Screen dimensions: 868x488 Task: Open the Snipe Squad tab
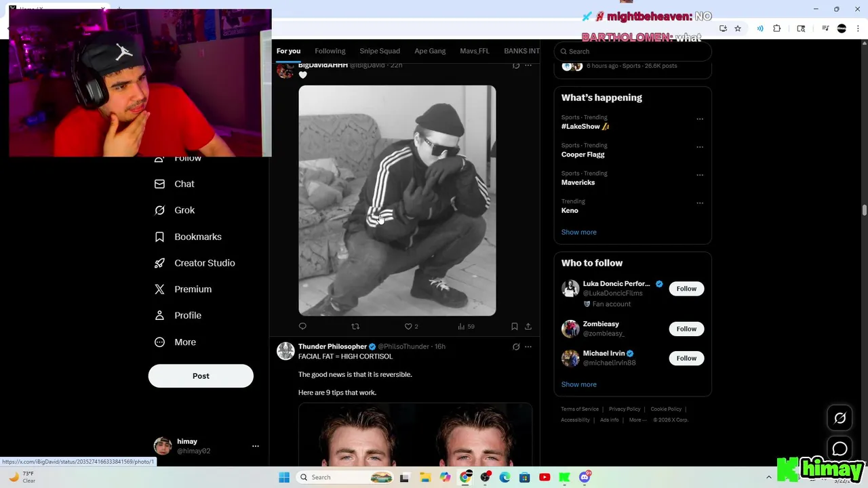pyautogui.click(x=380, y=51)
